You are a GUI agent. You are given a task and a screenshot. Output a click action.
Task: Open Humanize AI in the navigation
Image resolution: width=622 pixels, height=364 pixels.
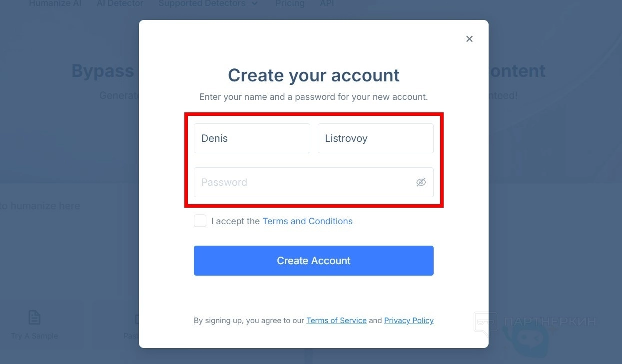pyautogui.click(x=55, y=3)
